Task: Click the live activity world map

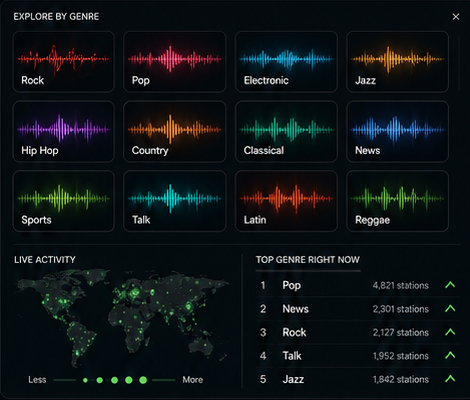Action: point(122,317)
